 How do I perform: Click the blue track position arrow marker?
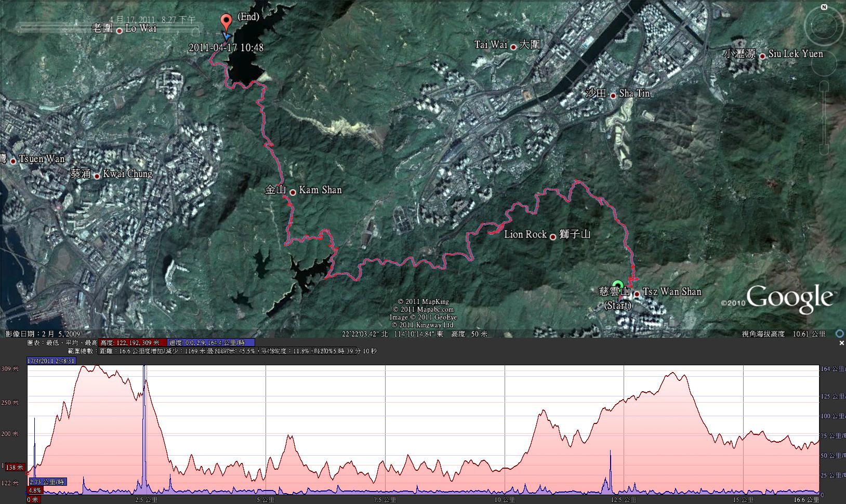click(226, 36)
